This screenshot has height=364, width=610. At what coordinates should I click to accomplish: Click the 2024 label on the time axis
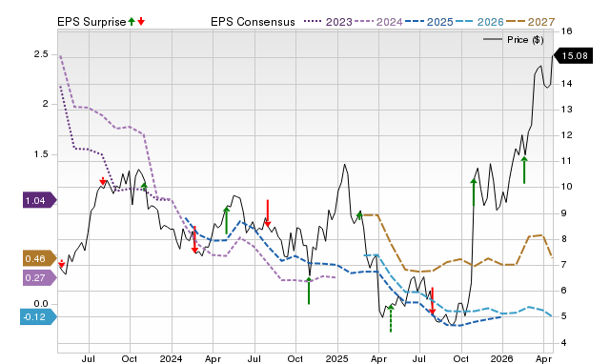(171, 358)
